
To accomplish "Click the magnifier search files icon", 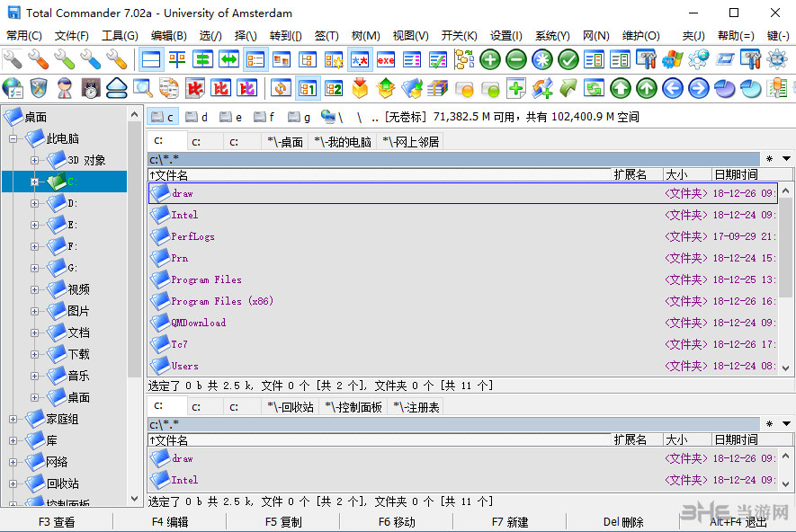I will pos(143,88).
